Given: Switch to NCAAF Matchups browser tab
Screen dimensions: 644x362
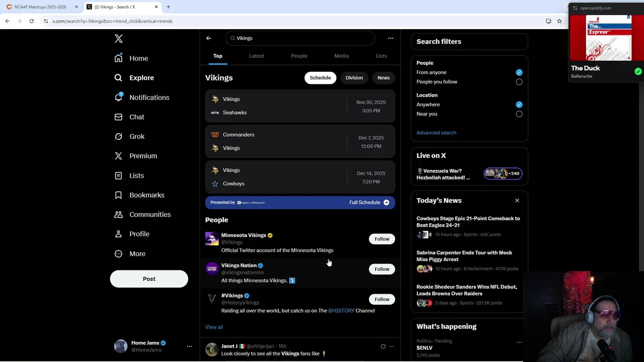Looking at the screenshot, I should pyautogui.click(x=41, y=7).
